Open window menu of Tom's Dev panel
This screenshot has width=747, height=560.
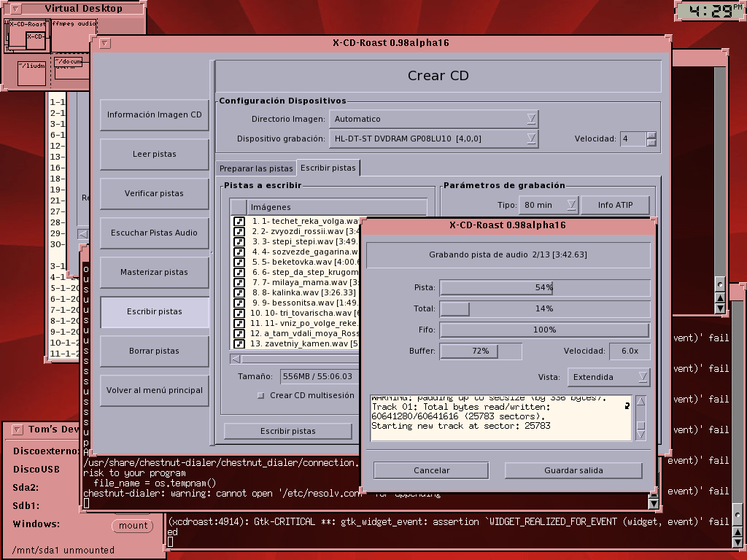tap(17, 429)
